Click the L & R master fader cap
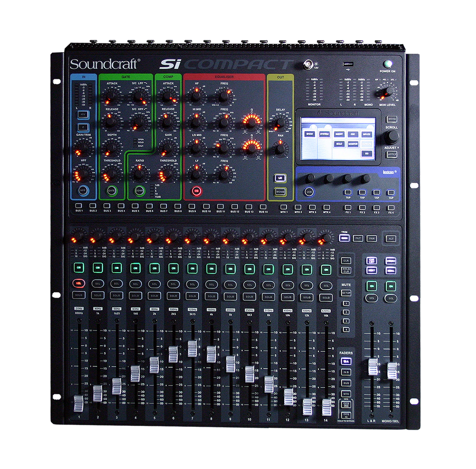The image size is (476, 469). click(373, 367)
